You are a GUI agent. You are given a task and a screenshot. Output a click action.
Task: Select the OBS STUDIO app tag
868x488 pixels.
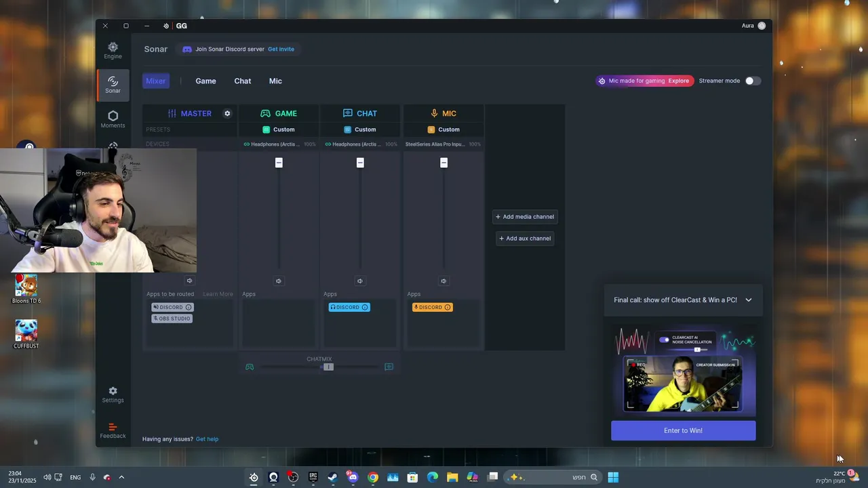coord(172,319)
